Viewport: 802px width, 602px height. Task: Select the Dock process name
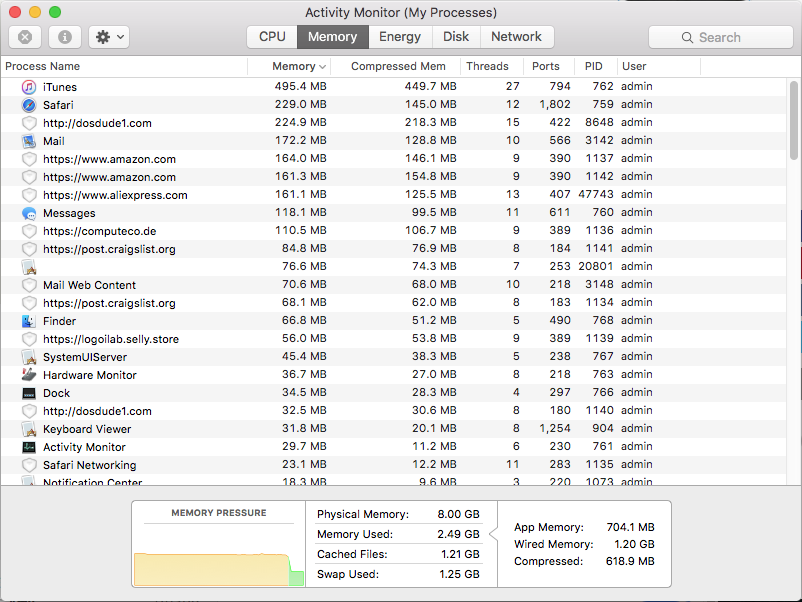[56, 393]
